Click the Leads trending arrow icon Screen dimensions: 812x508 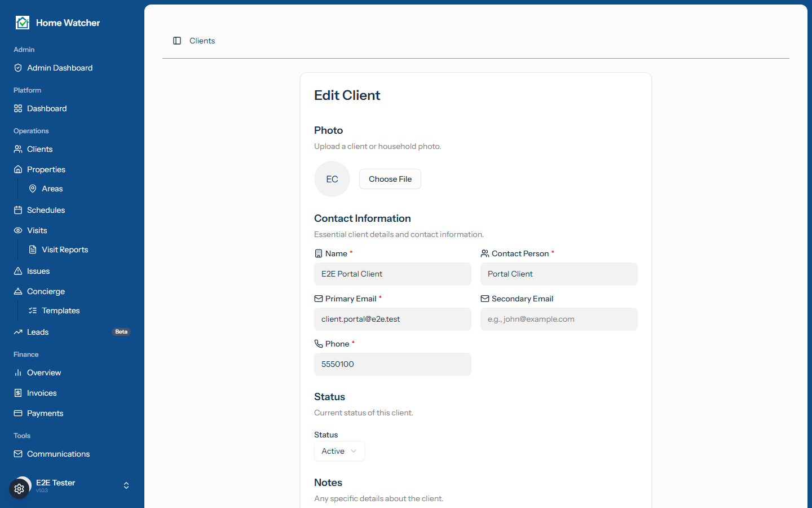coord(18,332)
